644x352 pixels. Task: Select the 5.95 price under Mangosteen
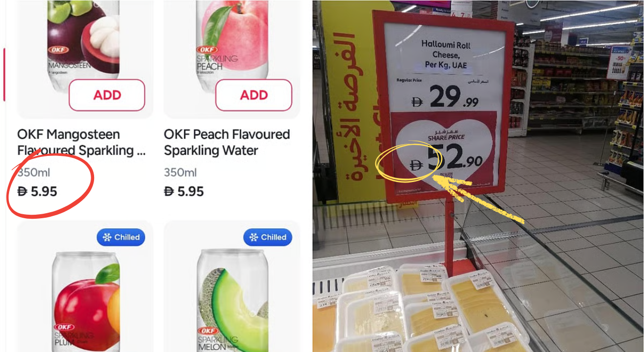(x=37, y=192)
